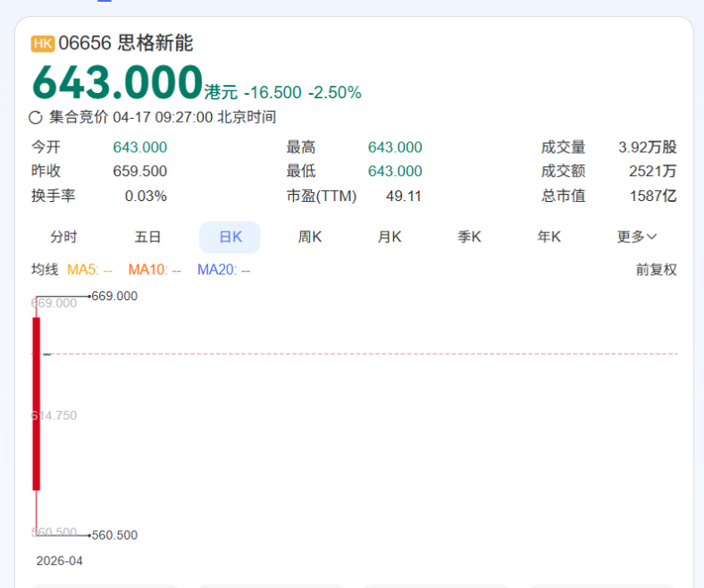Switch to the 分时 chart tab
The width and height of the screenshot is (704, 588).
coord(63,237)
